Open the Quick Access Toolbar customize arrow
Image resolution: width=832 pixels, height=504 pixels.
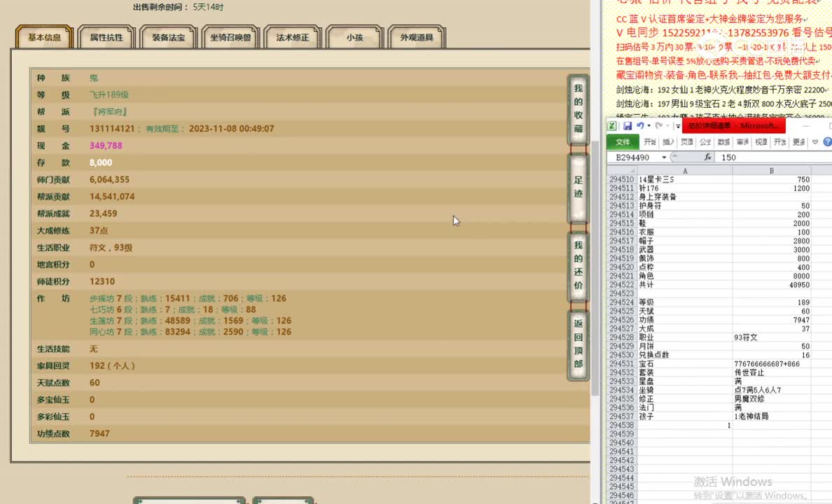(x=678, y=127)
